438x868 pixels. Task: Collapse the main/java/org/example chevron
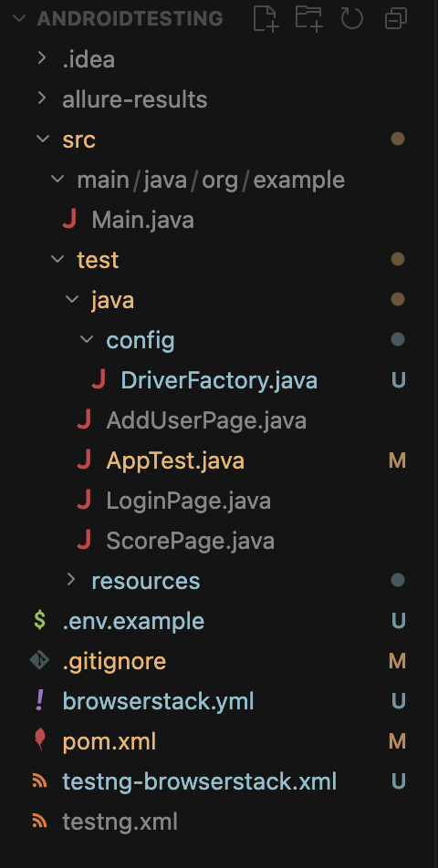pyautogui.click(x=57, y=180)
